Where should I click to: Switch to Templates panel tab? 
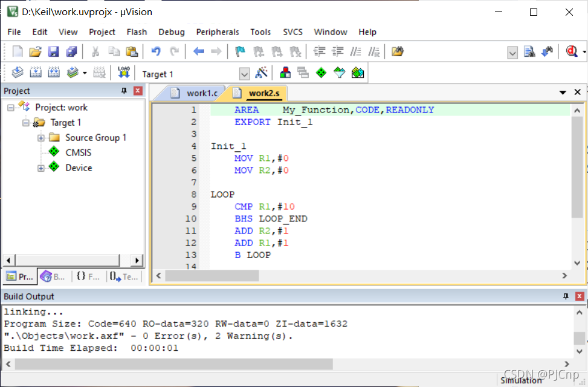pos(125,276)
